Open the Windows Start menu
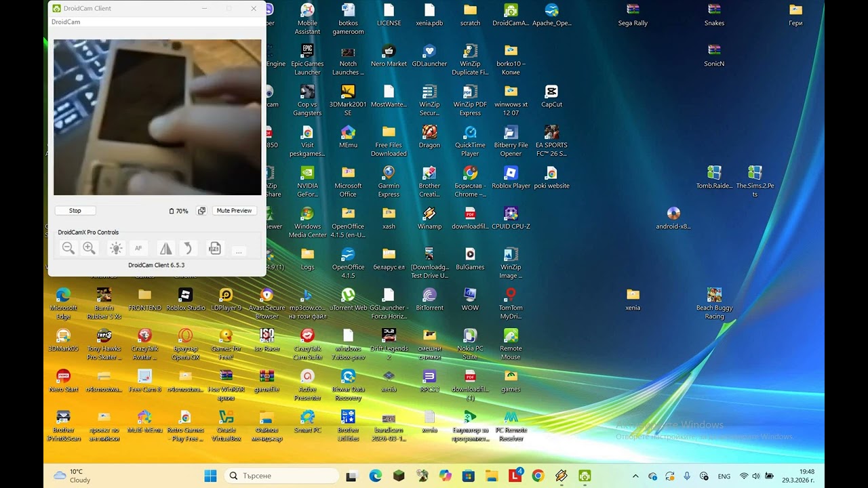Screen dimensions: 868x488 click(x=210, y=476)
